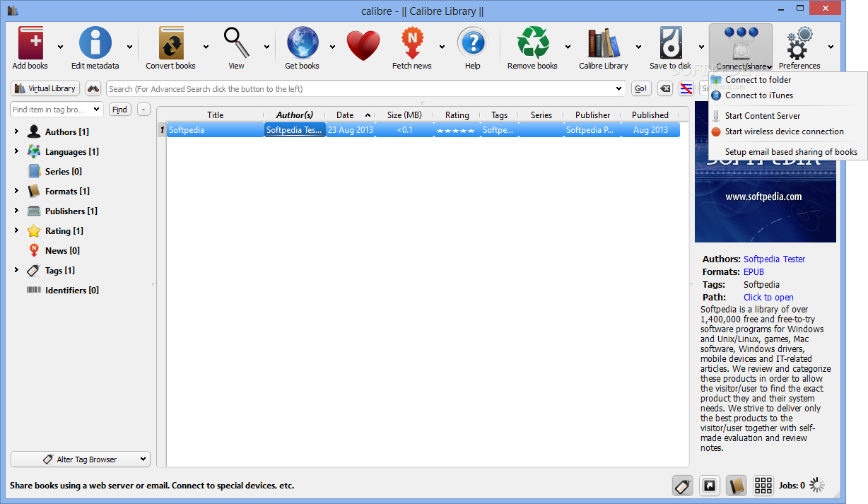Select the Identifiers [0] tree item
The height and width of the screenshot is (504, 868).
[x=71, y=291]
